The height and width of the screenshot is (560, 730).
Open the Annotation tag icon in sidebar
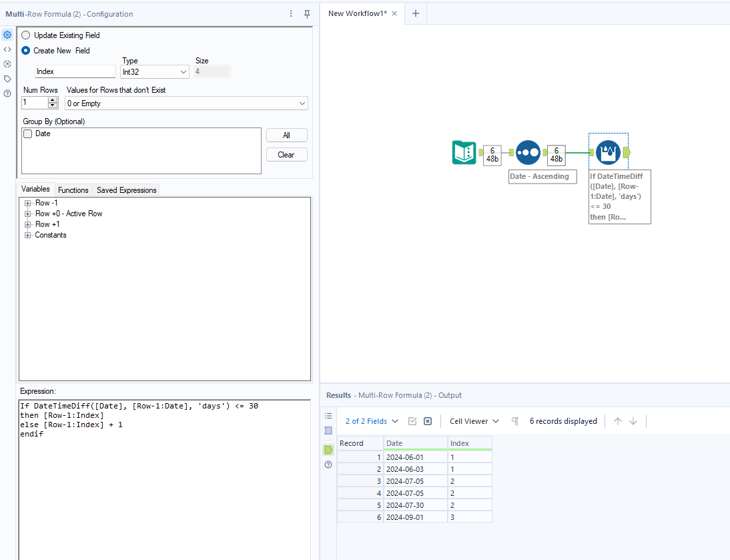7,79
